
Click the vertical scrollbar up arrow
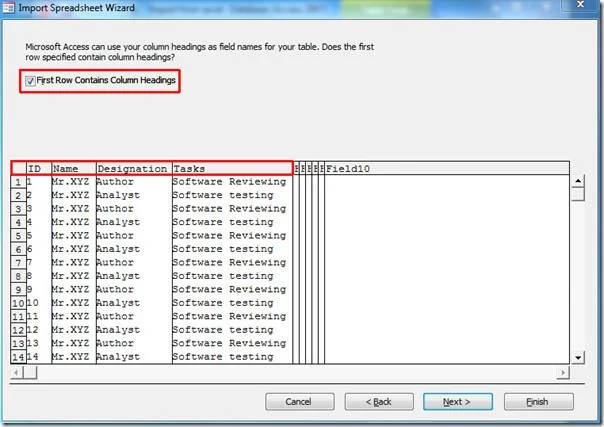tap(578, 181)
